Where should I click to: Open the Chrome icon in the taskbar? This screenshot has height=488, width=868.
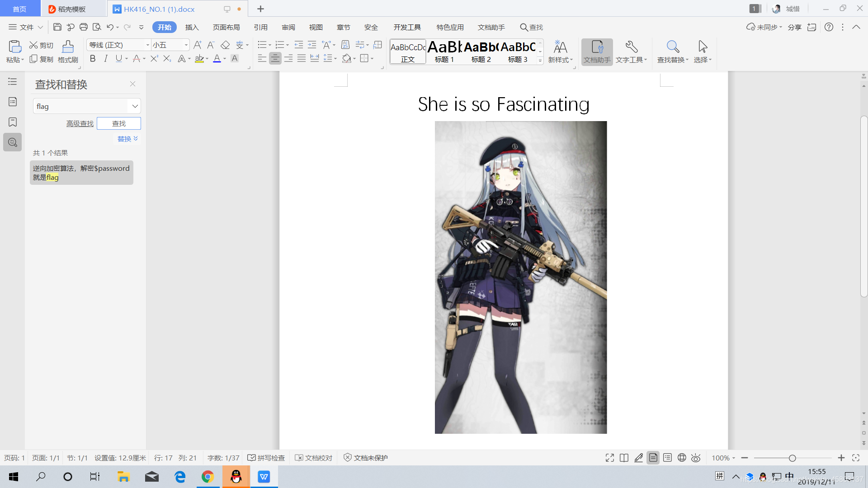[x=208, y=477]
